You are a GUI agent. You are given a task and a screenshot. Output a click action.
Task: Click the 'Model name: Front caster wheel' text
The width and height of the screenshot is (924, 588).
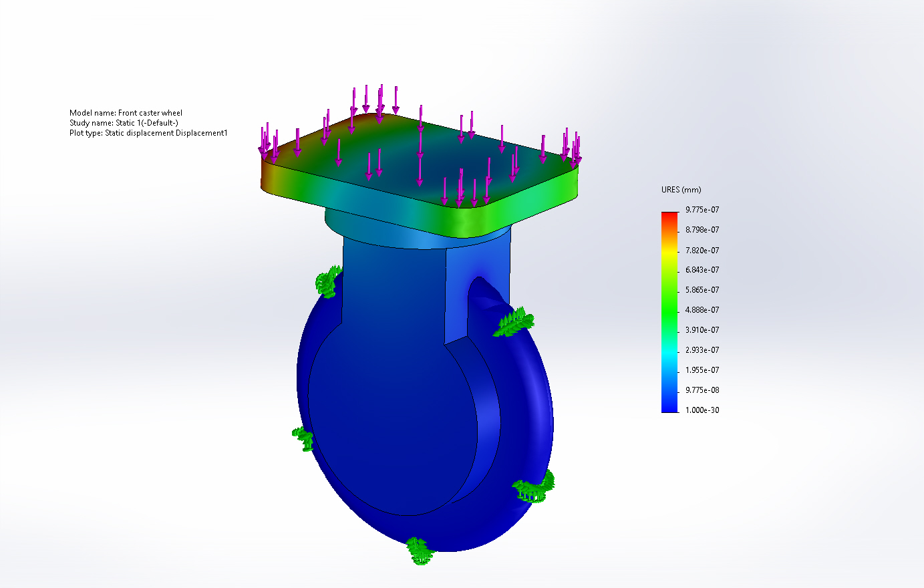click(x=126, y=113)
